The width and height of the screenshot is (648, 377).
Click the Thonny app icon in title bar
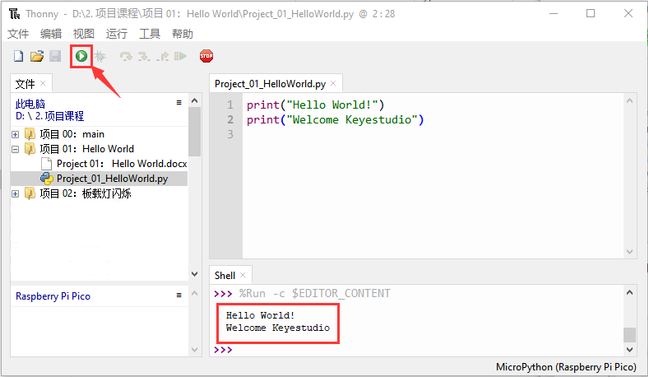pyautogui.click(x=14, y=14)
